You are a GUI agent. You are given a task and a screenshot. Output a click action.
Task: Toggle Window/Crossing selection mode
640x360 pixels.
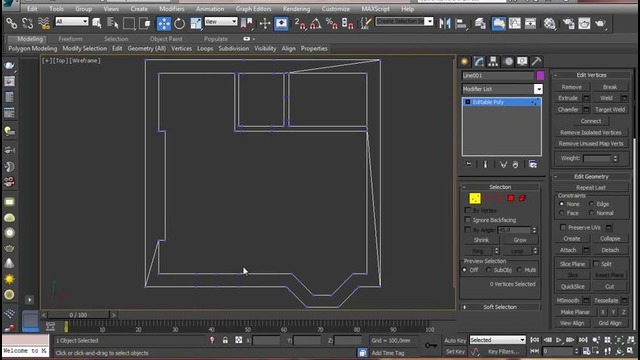[x=144, y=24]
